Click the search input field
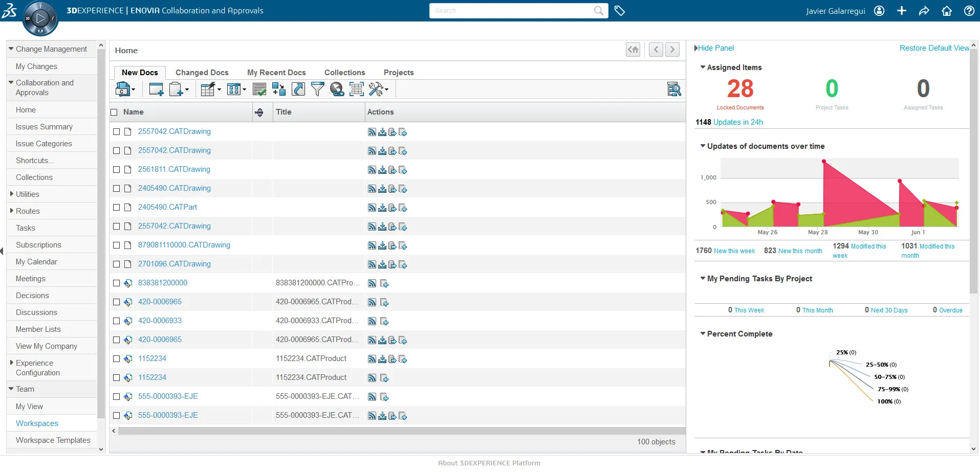 coord(512,11)
